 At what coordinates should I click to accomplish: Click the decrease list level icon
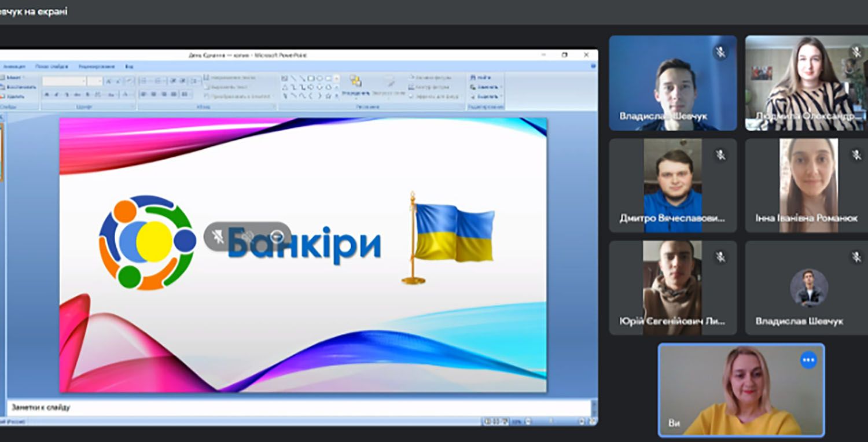point(173,81)
